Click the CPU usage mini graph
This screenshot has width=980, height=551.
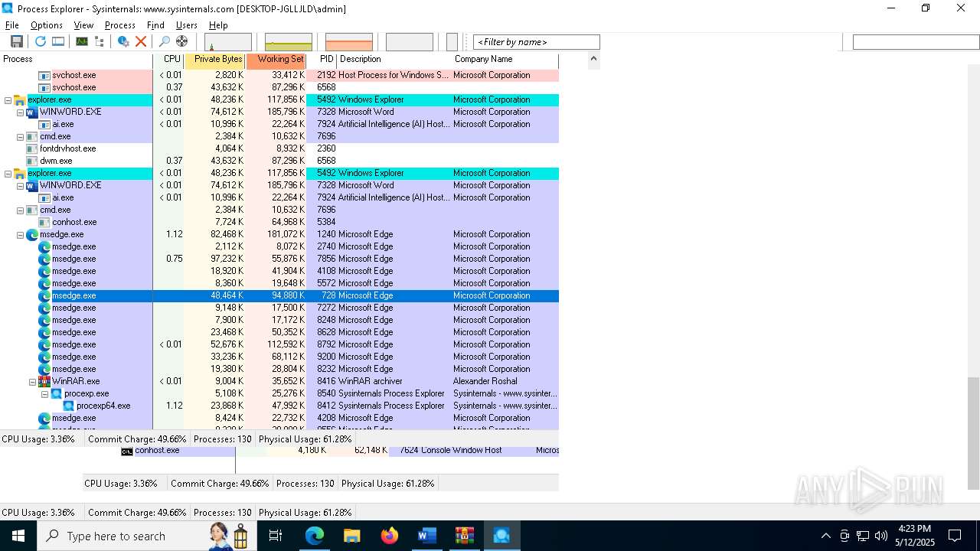(x=228, y=42)
